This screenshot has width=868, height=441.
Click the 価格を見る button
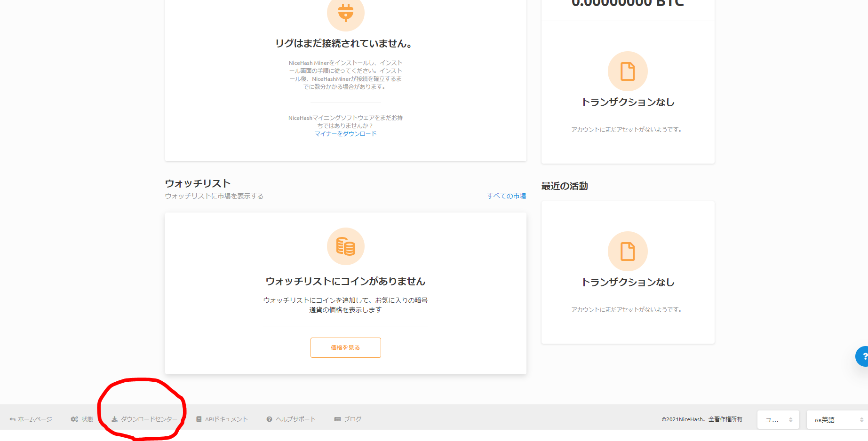click(x=345, y=347)
